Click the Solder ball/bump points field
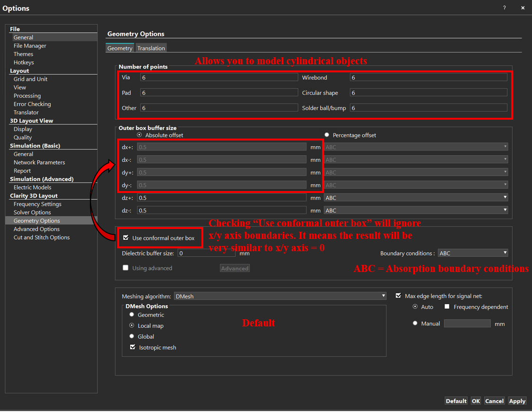 coord(428,108)
